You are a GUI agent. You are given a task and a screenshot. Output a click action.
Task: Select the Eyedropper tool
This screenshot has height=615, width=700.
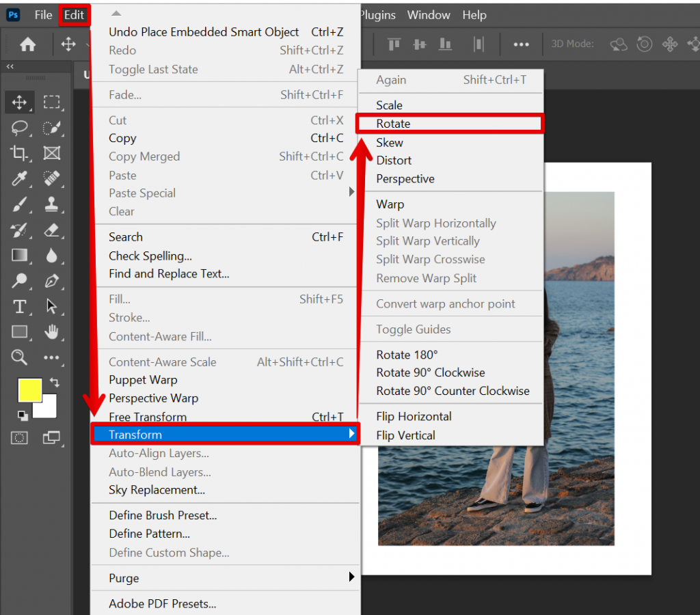(19, 179)
